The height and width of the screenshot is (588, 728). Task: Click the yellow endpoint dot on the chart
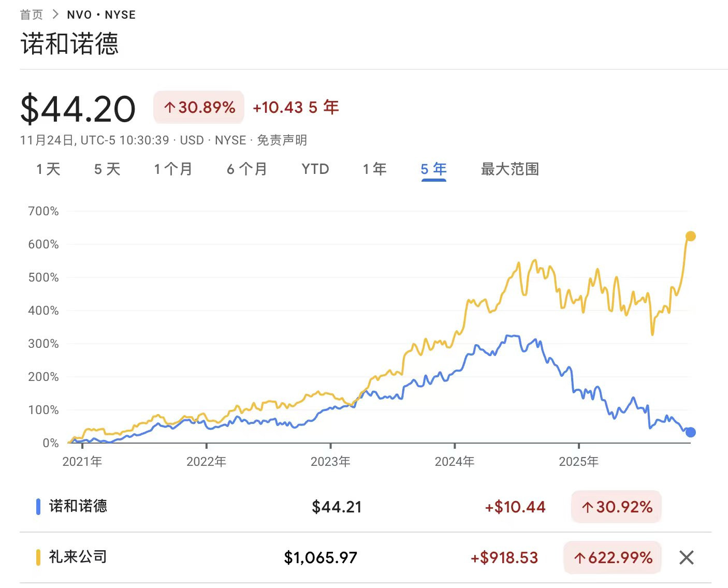690,236
